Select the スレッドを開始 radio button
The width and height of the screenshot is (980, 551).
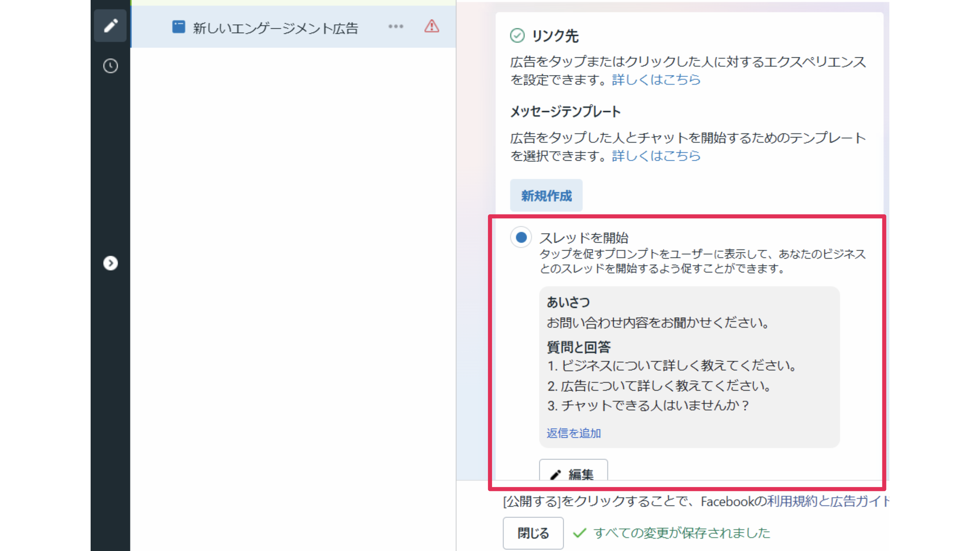click(x=521, y=237)
